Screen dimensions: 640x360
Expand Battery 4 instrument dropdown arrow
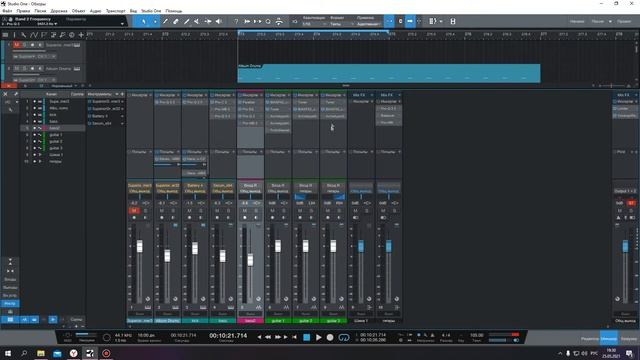coord(122,116)
